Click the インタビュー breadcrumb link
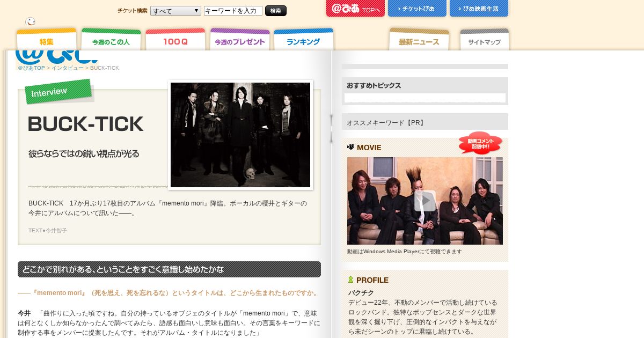 pyautogui.click(x=68, y=68)
